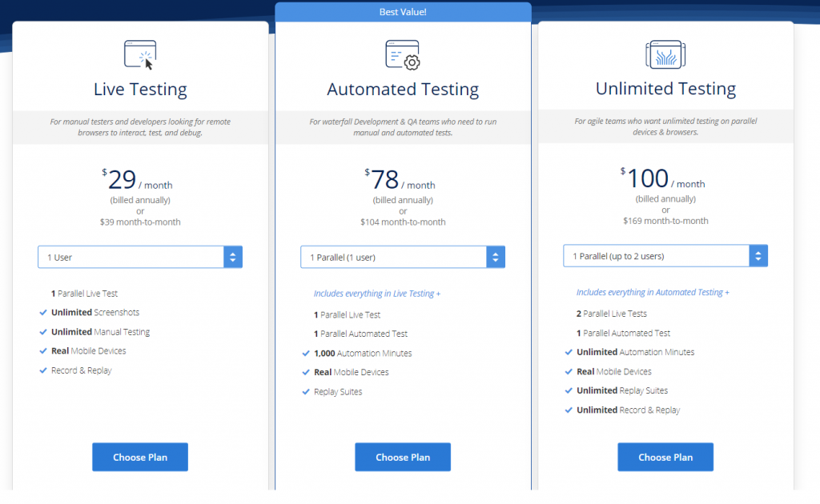Click checkmark beside Unlimited Replay Suites

[x=569, y=391]
